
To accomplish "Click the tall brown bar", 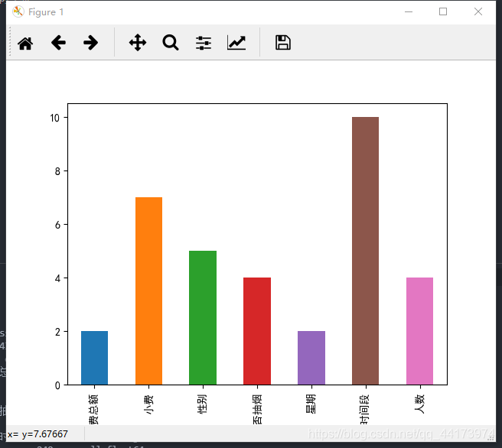I will coord(365,251).
